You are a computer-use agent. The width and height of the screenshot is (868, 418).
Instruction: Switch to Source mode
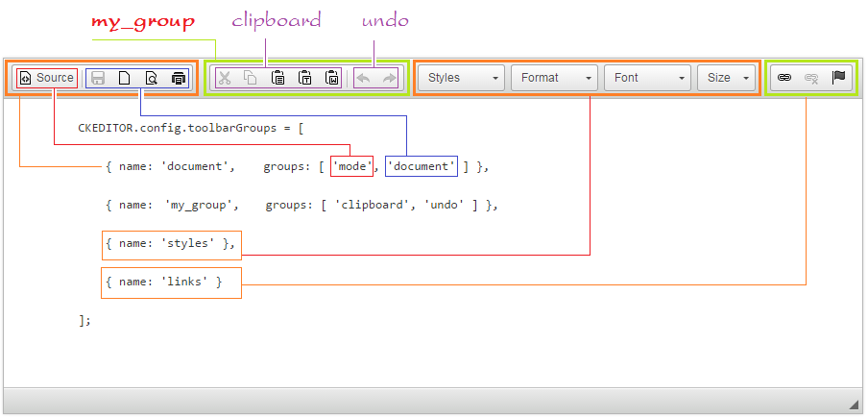47,78
